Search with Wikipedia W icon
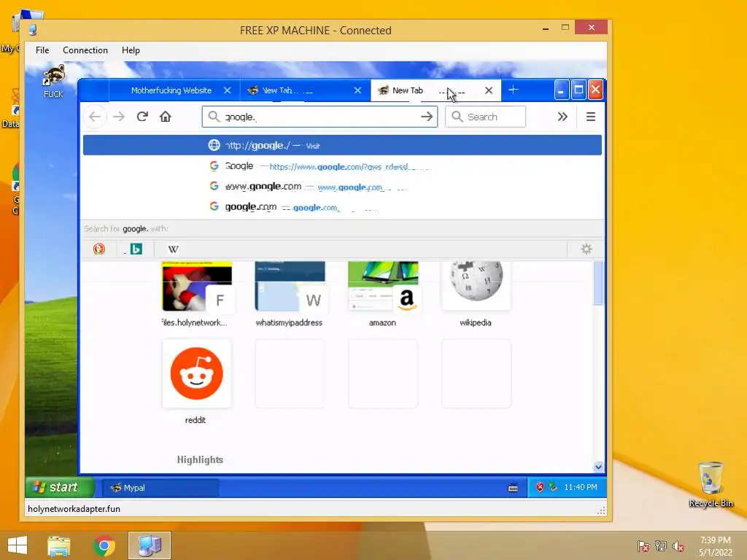 tap(174, 249)
